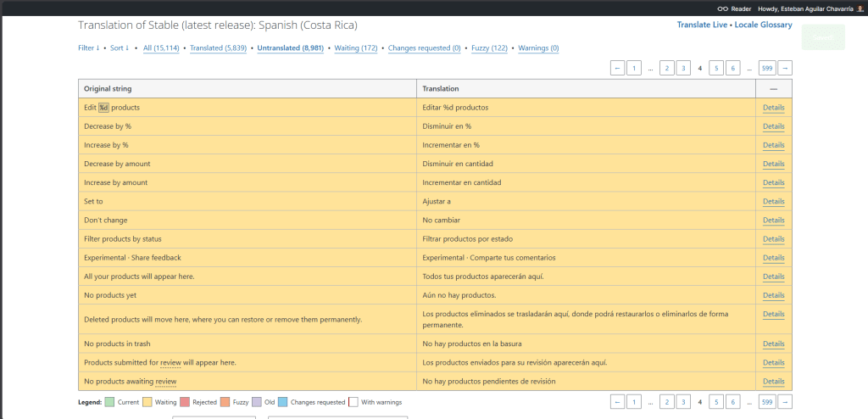Expand the Filter options

pyautogui.click(x=88, y=48)
